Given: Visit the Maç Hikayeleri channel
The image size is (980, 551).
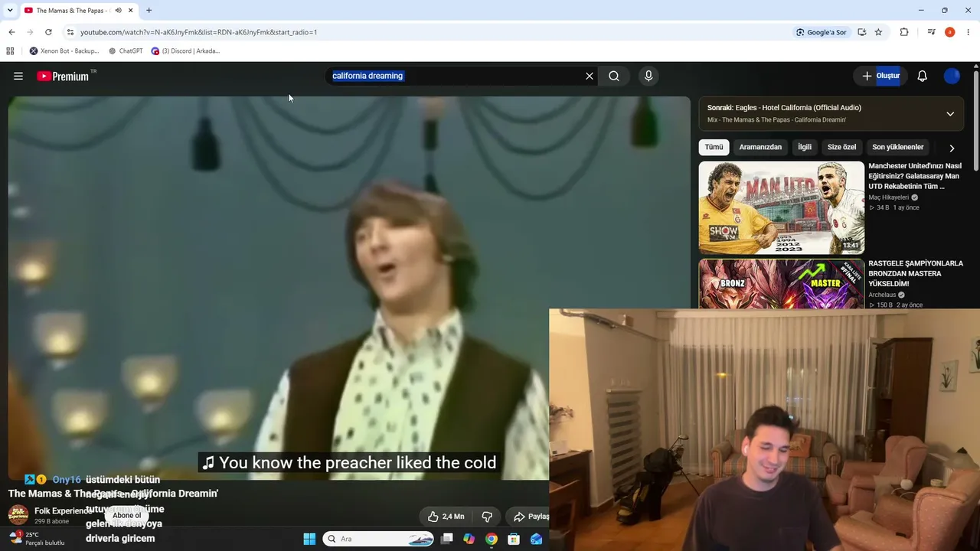Looking at the screenshot, I should click(x=888, y=197).
